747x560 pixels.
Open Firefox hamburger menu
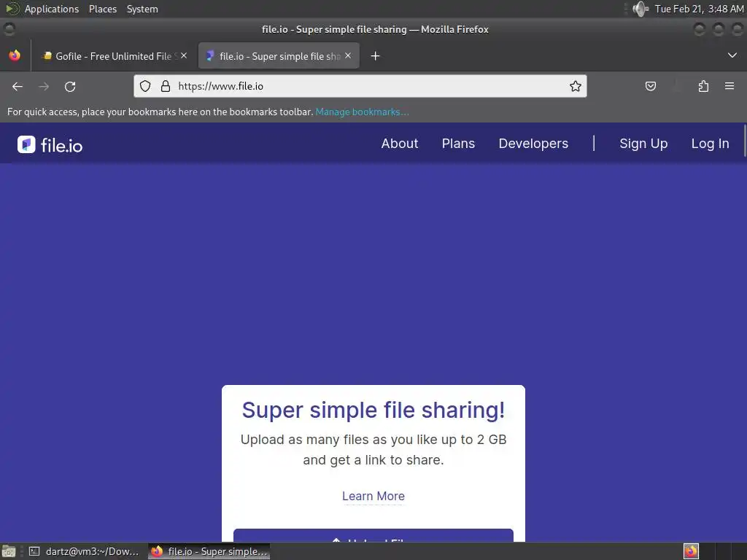click(x=729, y=86)
